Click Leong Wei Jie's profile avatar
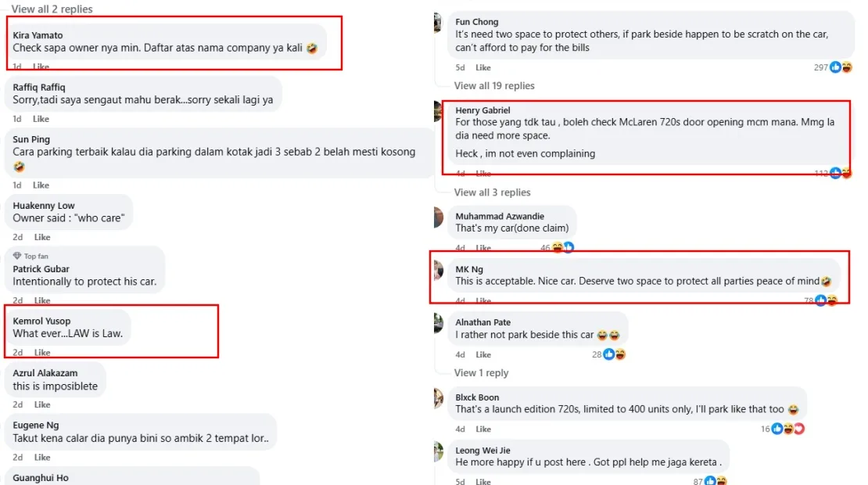Screen dimensions: 868x485 [x=439, y=451]
